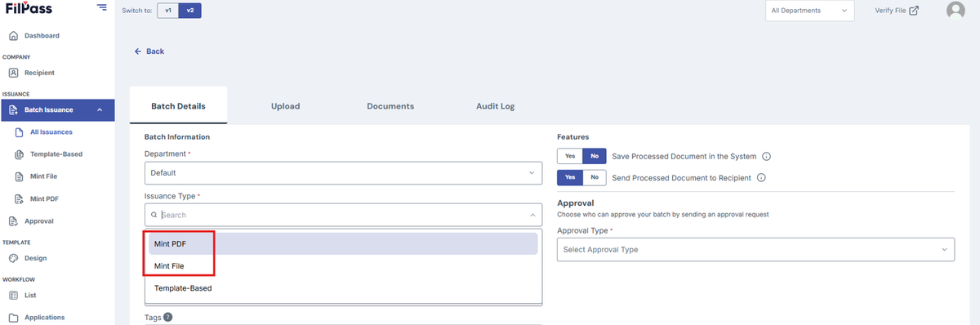Open the Department Default dropdown
This screenshot has width=980, height=325.
(x=343, y=173)
